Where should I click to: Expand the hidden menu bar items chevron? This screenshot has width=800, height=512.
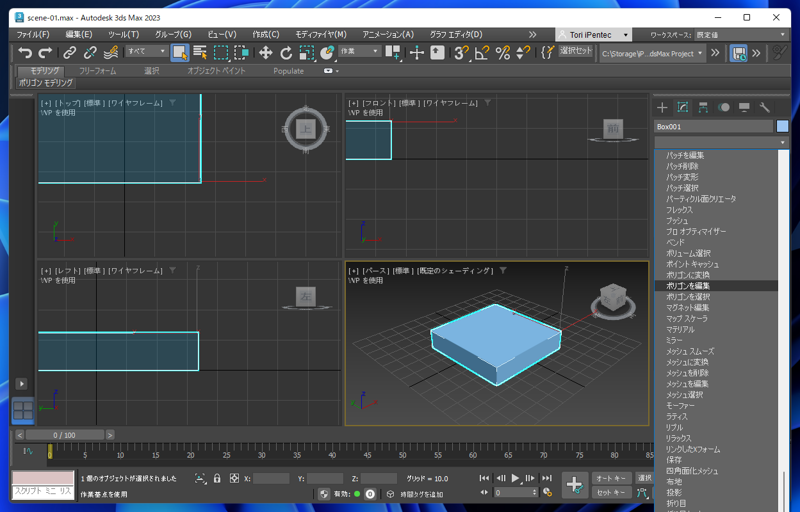[x=533, y=34]
